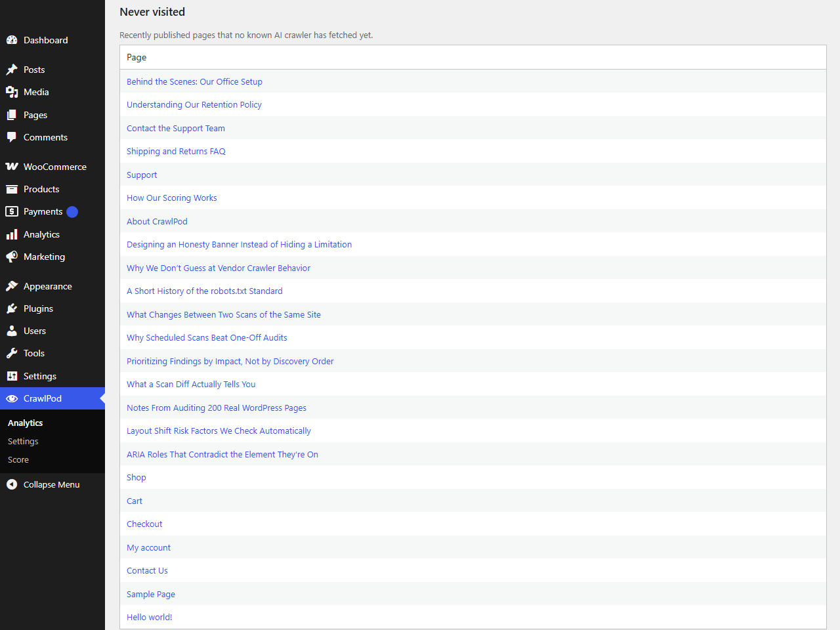Viewport: 840px width, 630px height.
Task: Open 'Prioritizing Findings by Impact' link
Action: click(230, 361)
